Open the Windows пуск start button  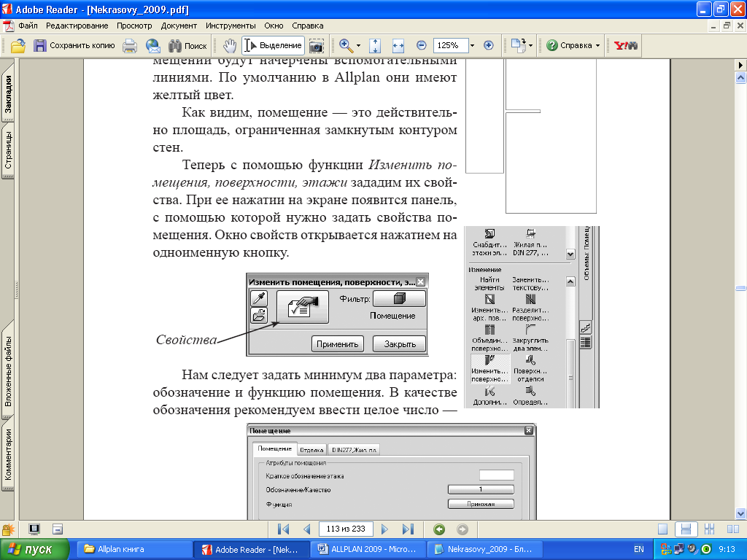pyautogui.click(x=35, y=549)
